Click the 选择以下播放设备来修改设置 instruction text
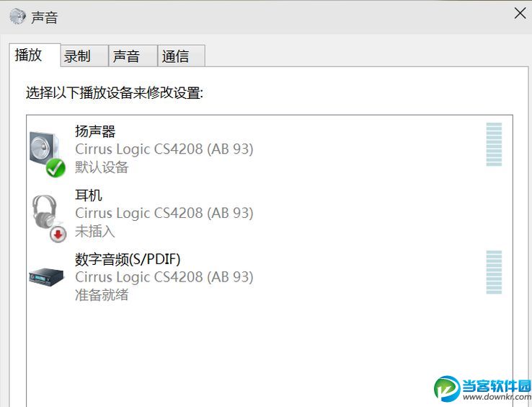 [115, 93]
